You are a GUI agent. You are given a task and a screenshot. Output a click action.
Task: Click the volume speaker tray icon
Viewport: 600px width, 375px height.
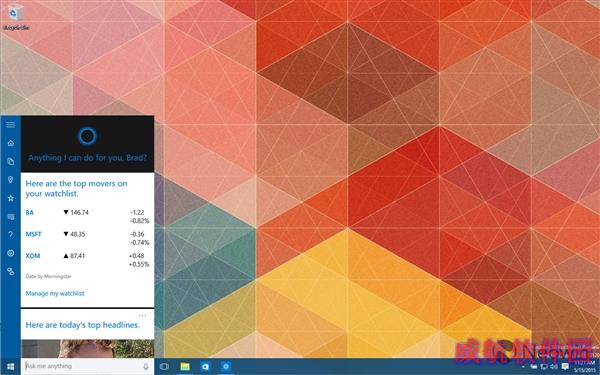click(x=553, y=367)
